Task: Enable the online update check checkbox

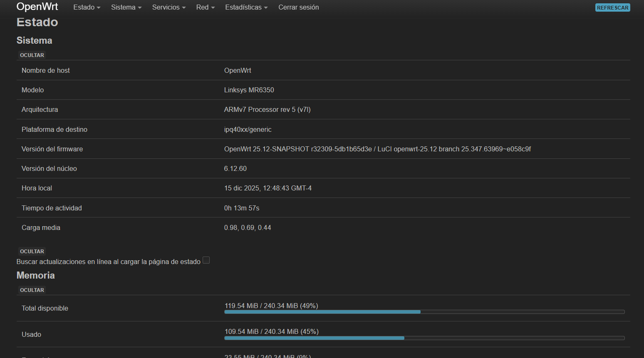Action: pyautogui.click(x=206, y=261)
